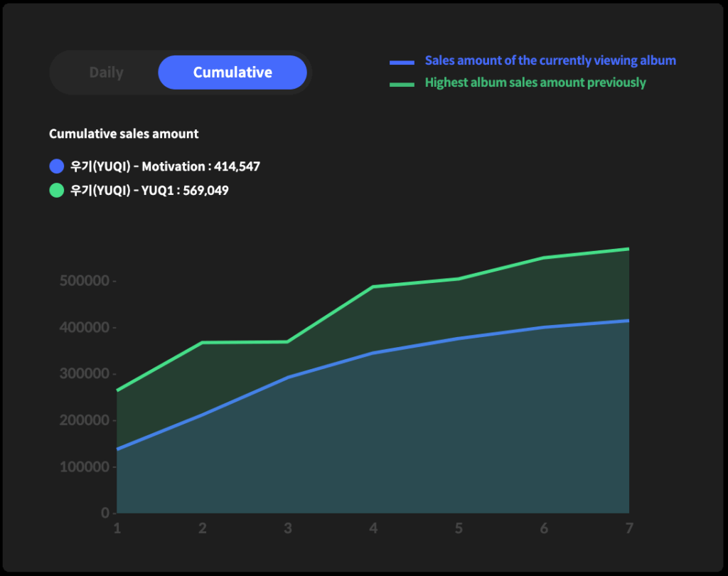Select the Motivation : 414,547 legend entry
Screen dimensions: 728x576
click(165, 166)
